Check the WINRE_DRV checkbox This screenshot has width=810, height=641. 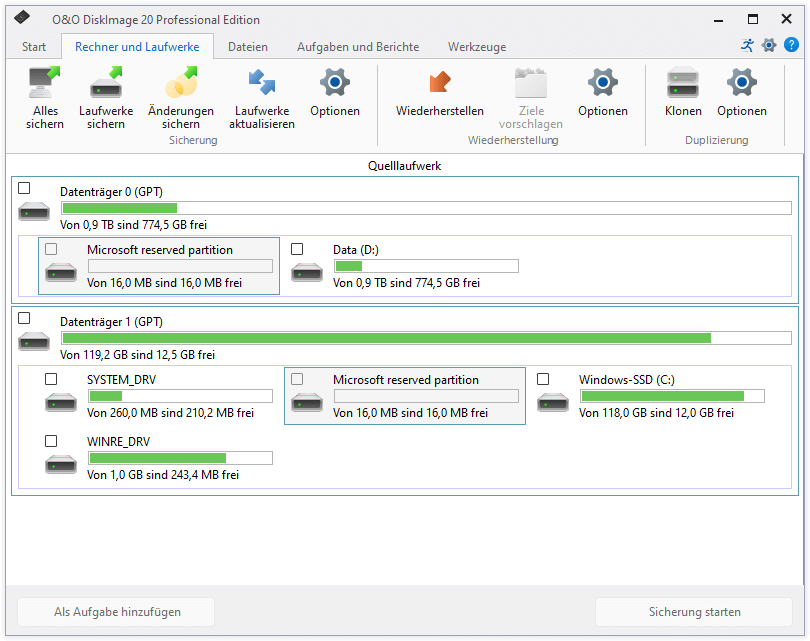[x=51, y=441]
